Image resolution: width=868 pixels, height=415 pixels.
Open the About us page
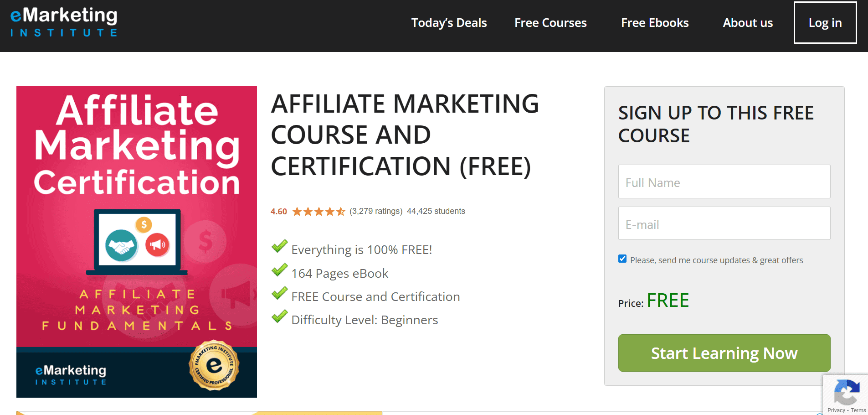pos(748,22)
